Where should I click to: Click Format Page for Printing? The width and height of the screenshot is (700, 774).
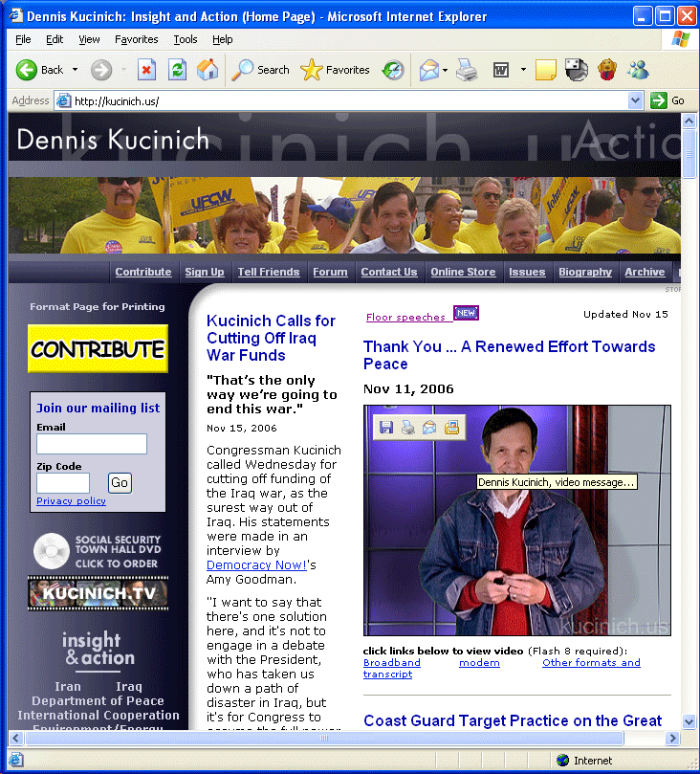pos(98,306)
